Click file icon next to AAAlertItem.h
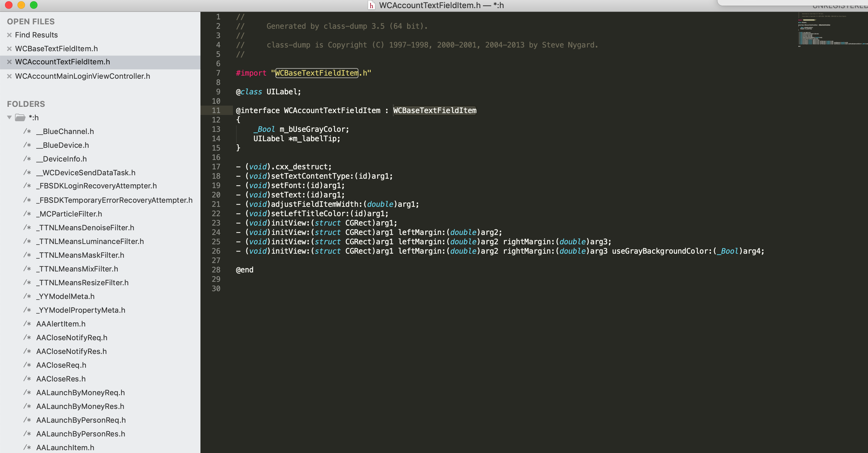This screenshot has width=868, height=453. (27, 324)
